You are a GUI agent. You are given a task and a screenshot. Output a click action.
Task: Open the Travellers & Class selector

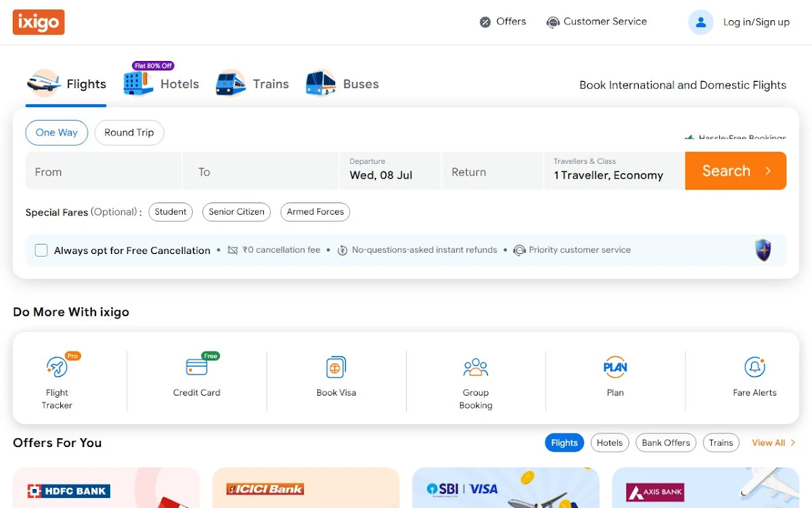(614, 171)
